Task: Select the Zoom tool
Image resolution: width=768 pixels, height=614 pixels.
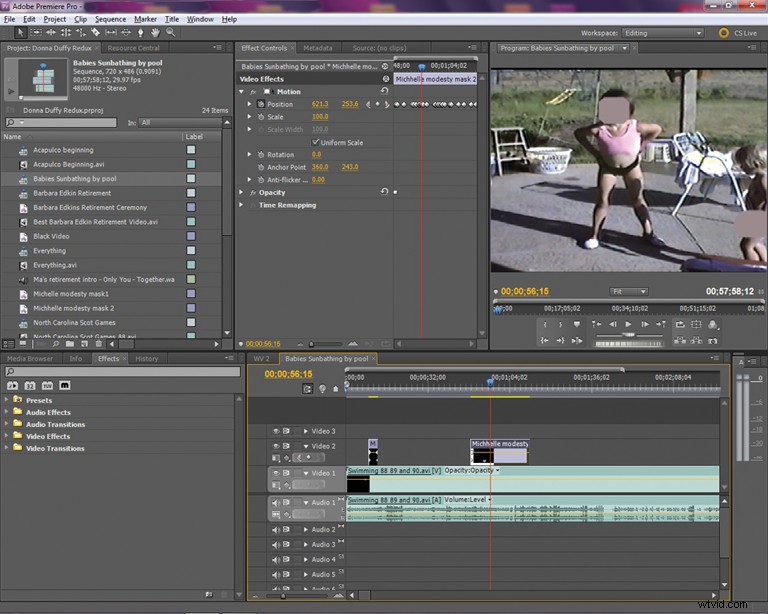Action: (x=170, y=32)
